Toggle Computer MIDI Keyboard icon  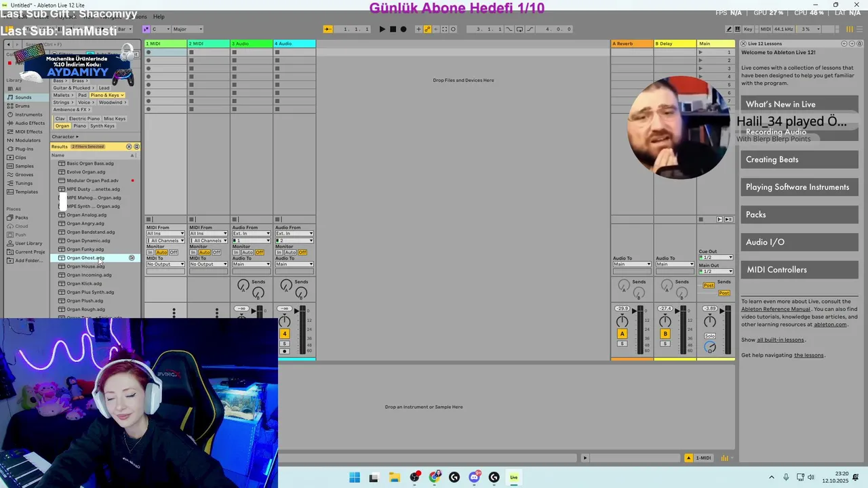tap(737, 29)
